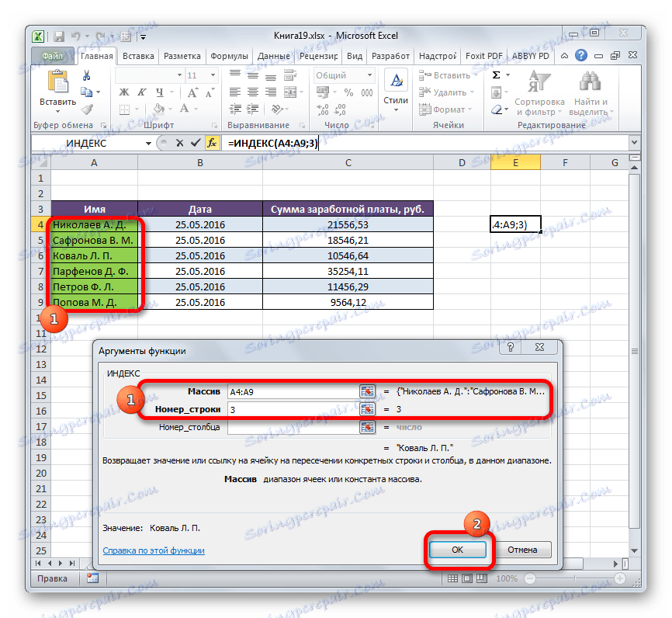Click OK in Аргументы функции dialog

click(457, 550)
